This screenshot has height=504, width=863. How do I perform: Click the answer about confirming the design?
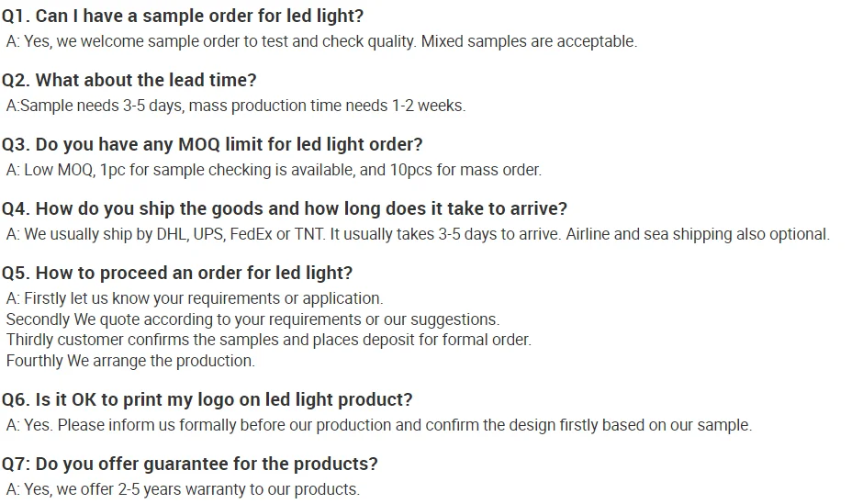pos(378,425)
